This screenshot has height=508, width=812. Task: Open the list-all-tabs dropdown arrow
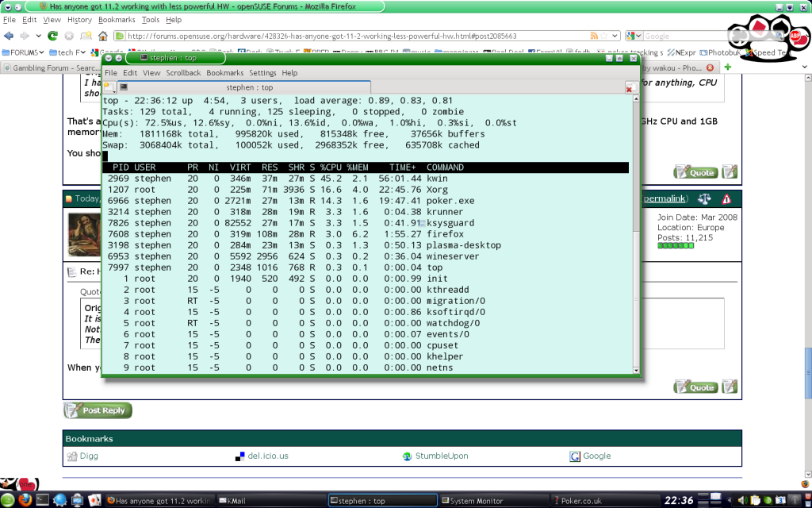pyautogui.click(x=804, y=67)
